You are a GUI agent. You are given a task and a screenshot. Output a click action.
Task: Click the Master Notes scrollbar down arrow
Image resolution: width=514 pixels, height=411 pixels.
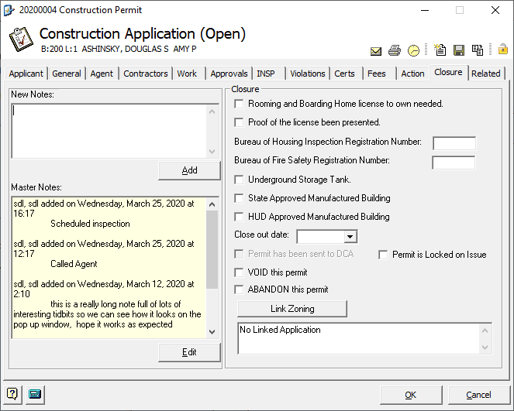[212, 332]
